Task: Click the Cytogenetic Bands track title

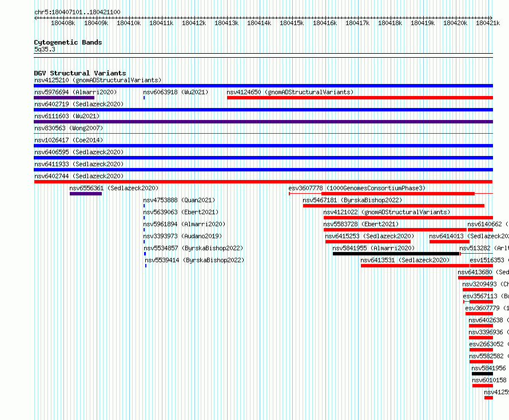Action: coord(68,42)
